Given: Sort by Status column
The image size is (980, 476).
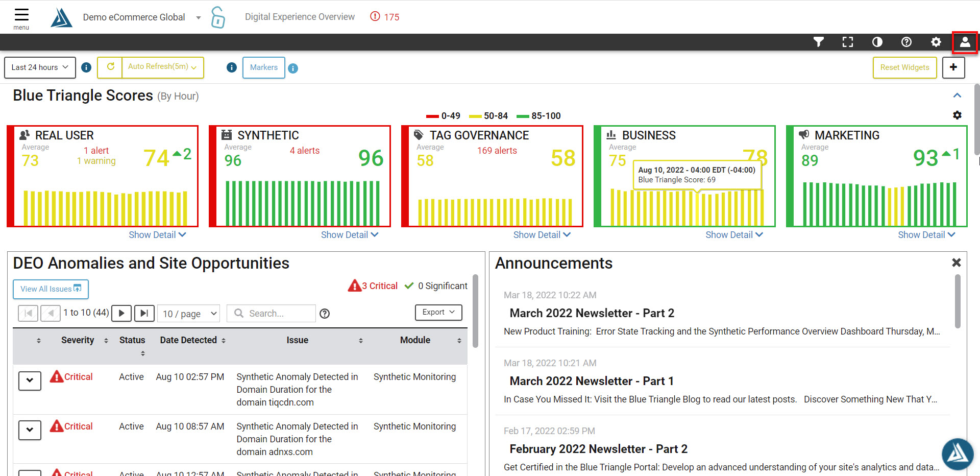Looking at the screenshot, I should (132, 345).
